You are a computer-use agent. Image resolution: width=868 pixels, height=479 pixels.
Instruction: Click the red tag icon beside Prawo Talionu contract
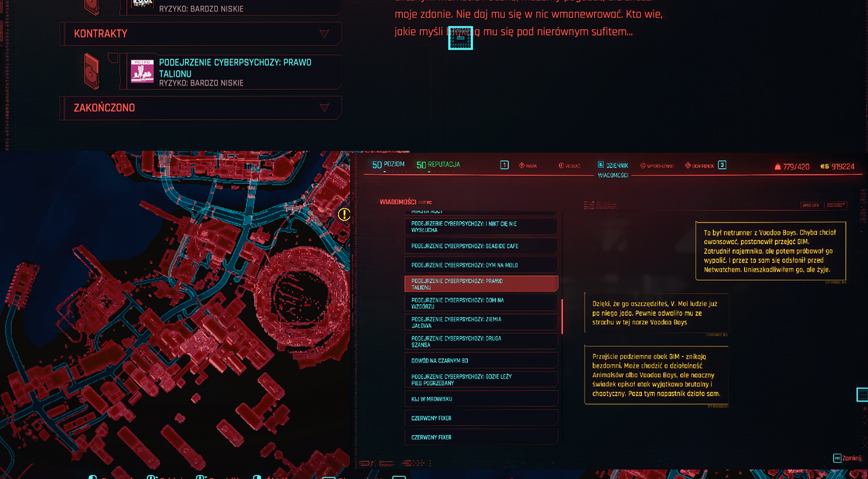tap(91, 71)
